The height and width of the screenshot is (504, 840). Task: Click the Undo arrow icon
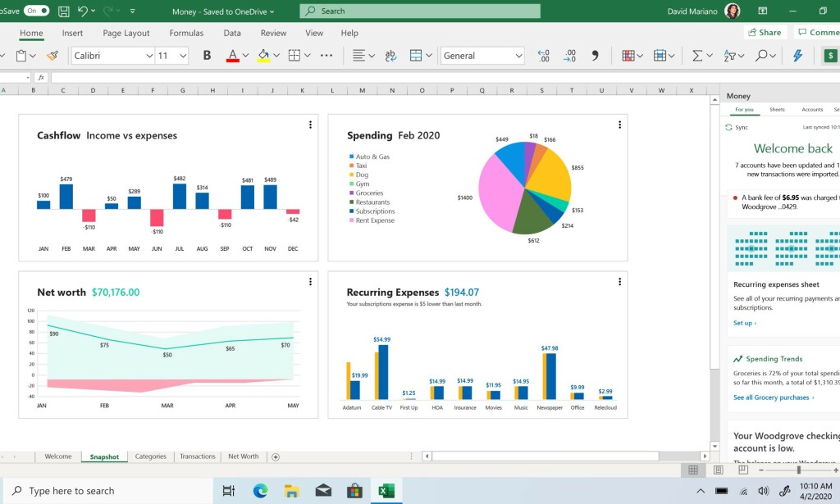point(83,10)
